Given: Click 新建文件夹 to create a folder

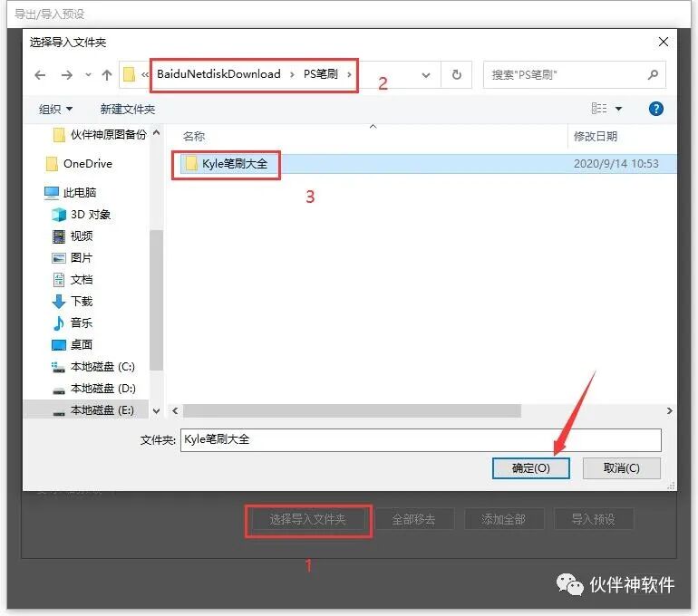Looking at the screenshot, I should [128, 109].
